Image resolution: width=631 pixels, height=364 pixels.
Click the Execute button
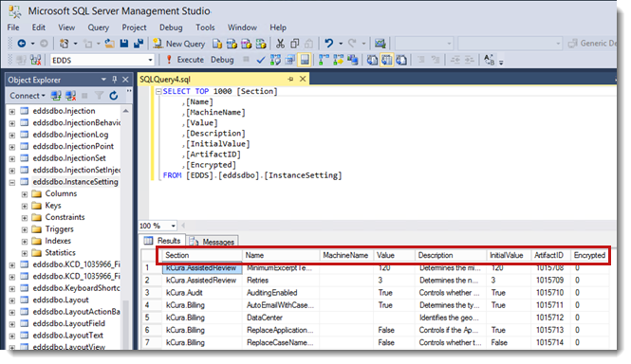click(x=185, y=60)
